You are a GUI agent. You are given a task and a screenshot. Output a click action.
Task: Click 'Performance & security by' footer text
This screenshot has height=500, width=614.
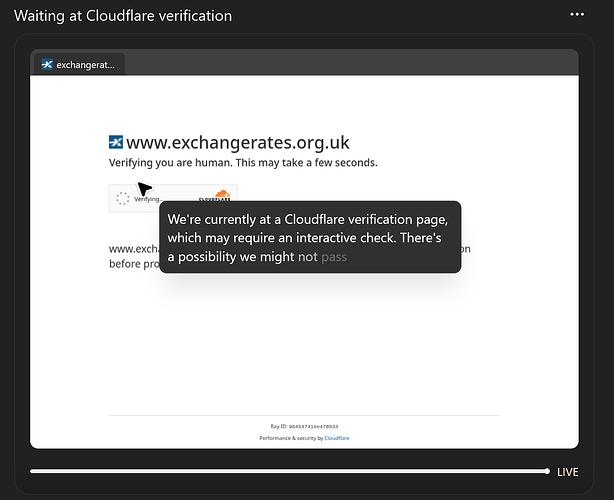pos(290,438)
